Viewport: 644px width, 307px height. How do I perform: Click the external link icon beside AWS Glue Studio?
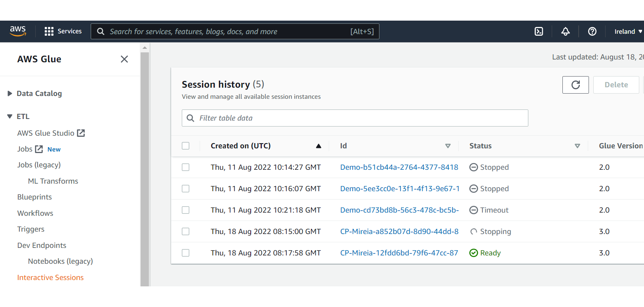[81, 133]
